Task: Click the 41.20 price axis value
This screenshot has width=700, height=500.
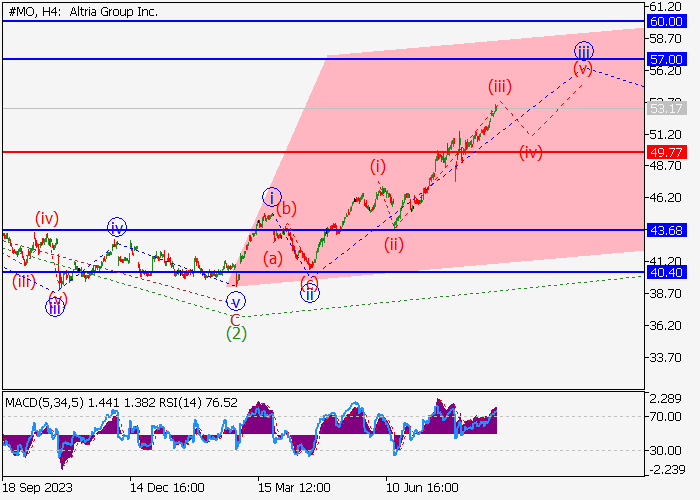Action: pos(665,261)
